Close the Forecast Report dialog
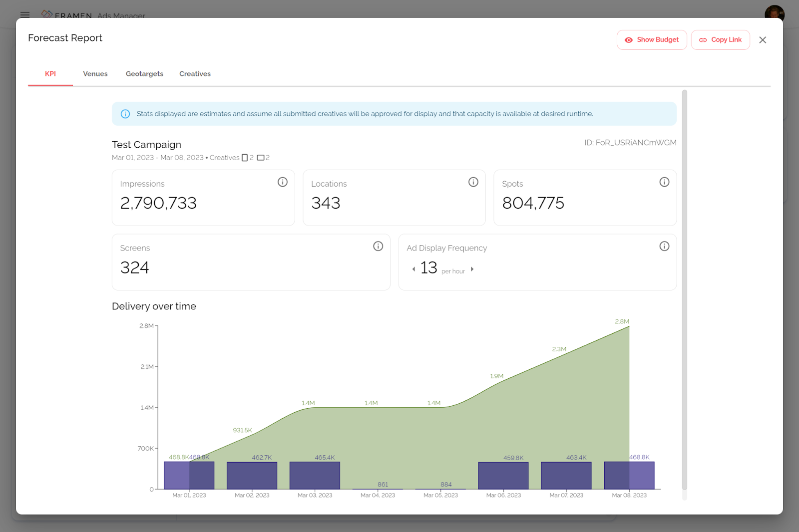Screen dimensions: 799x532 [x=763, y=40]
